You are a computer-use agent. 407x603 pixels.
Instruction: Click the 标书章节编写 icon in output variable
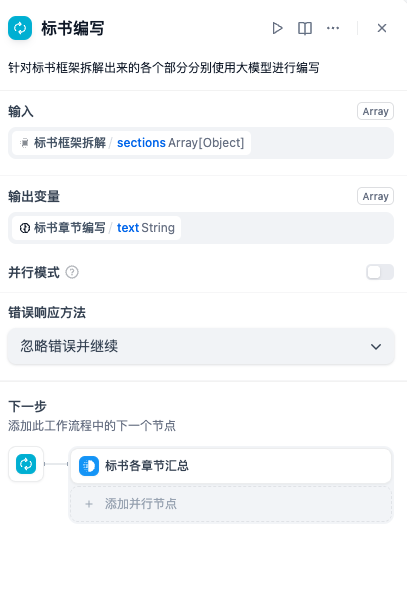[25, 228]
